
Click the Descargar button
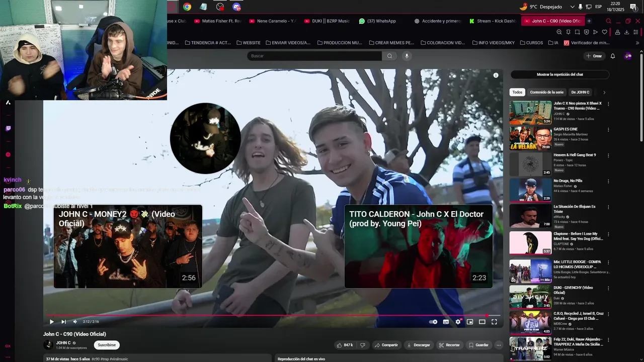click(418, 345)
